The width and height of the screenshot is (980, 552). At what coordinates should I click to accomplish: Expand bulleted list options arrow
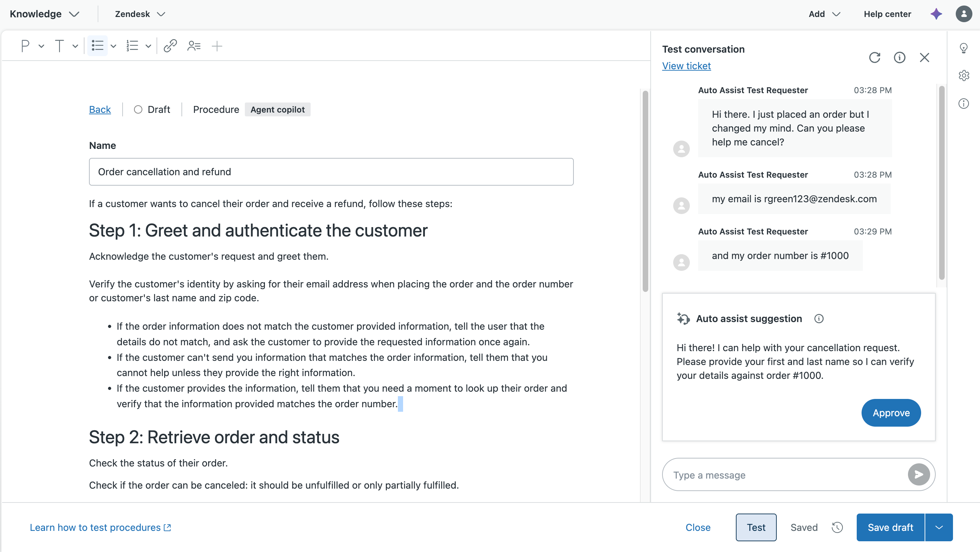click(x=113, y=46)
